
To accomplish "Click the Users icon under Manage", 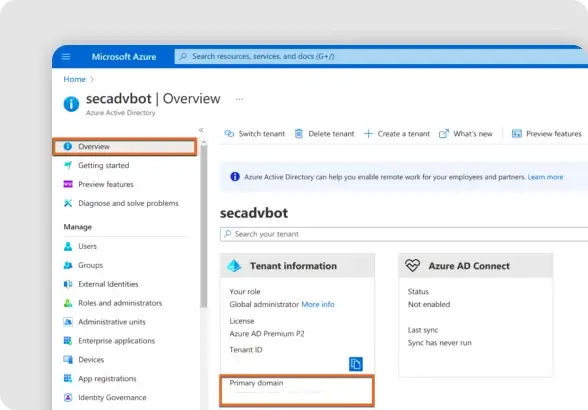I will point(68,246).
